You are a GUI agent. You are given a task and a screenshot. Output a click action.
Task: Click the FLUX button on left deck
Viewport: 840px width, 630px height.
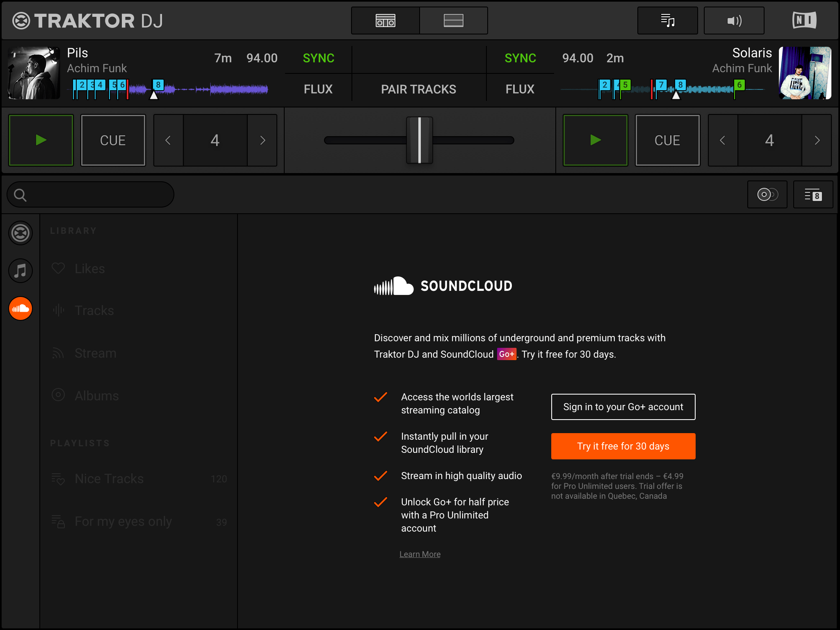click(318, 88)
